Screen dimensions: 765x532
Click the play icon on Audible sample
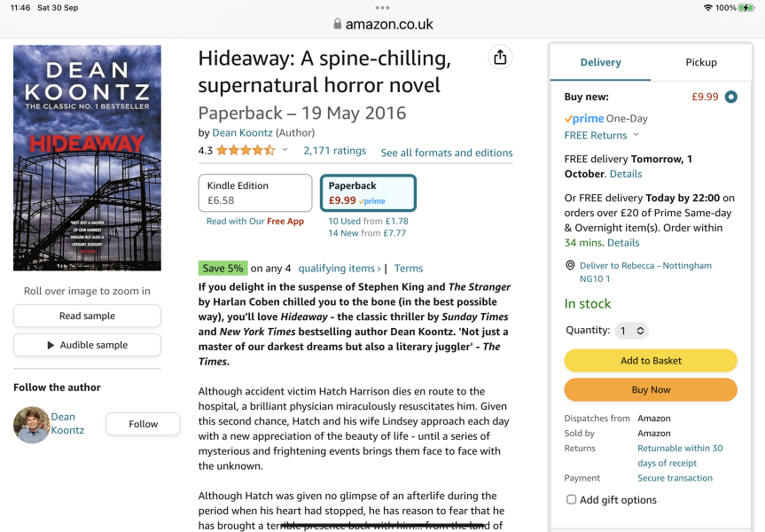(51, 345)
